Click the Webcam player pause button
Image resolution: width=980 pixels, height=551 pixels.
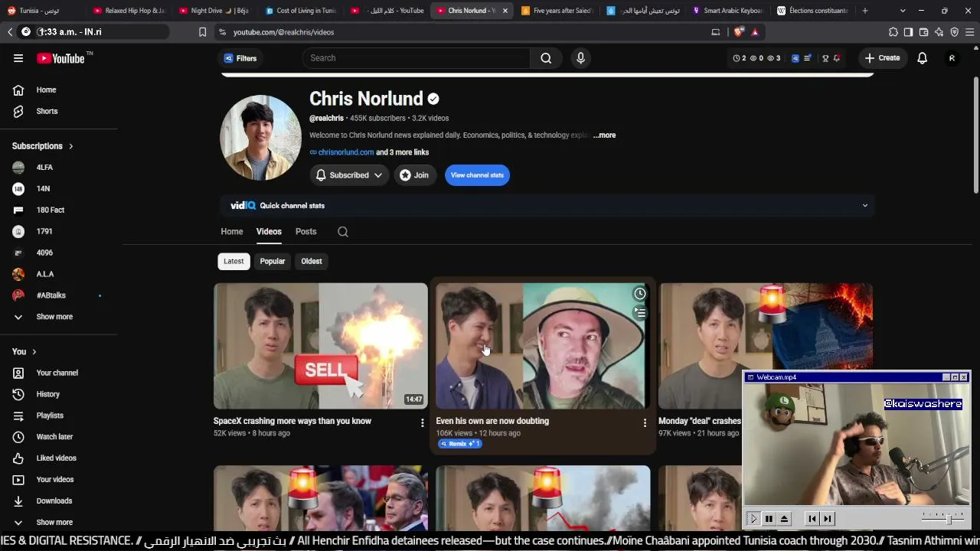pyautogui.click(x=769, y=519)
